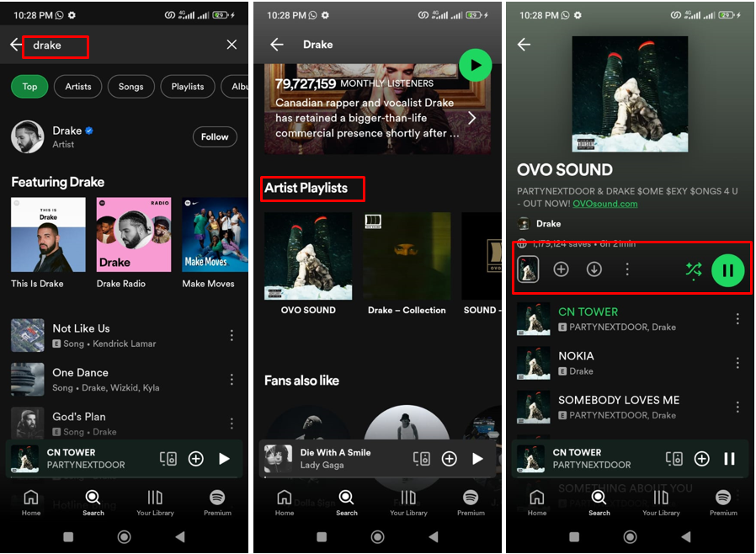Open options for NOKIA track
Image resolution: width=756 pixels, height=554 pixels.
click(x=737, y=363)
